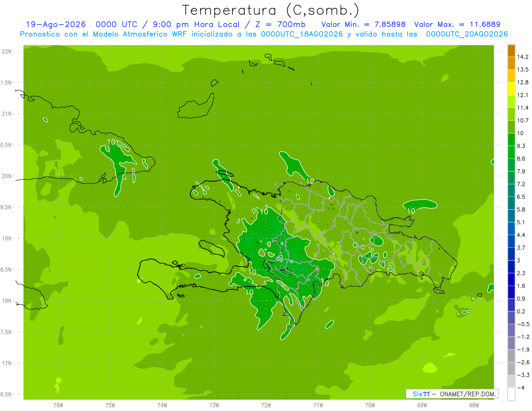Click the 72W longitude axis label
The width and height of the screenshot is (532, 411).
coord(266,405)
